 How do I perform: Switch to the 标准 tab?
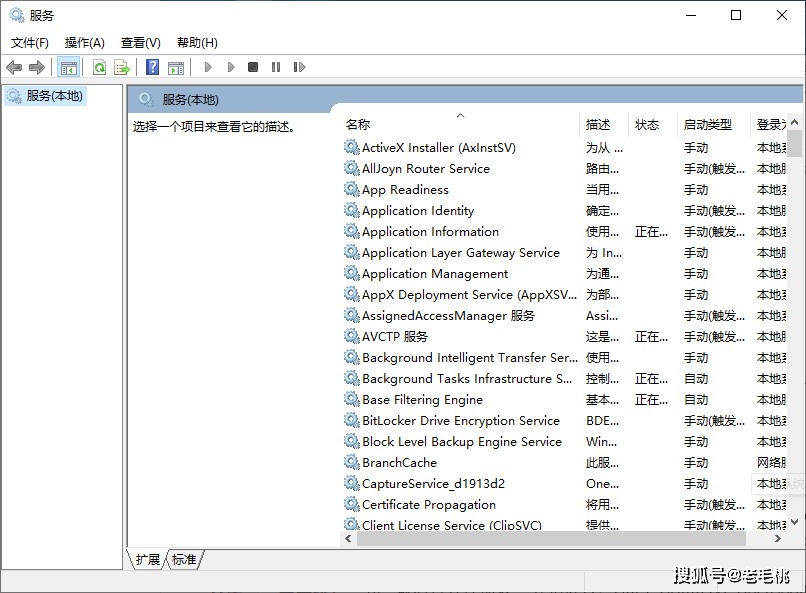[x=184, y=559]
